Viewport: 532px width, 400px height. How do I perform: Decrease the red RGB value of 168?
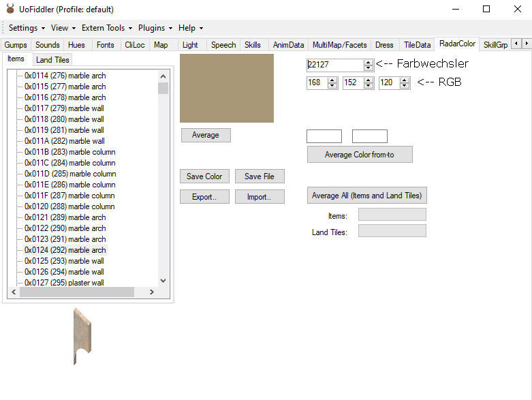tap(332, 86)
